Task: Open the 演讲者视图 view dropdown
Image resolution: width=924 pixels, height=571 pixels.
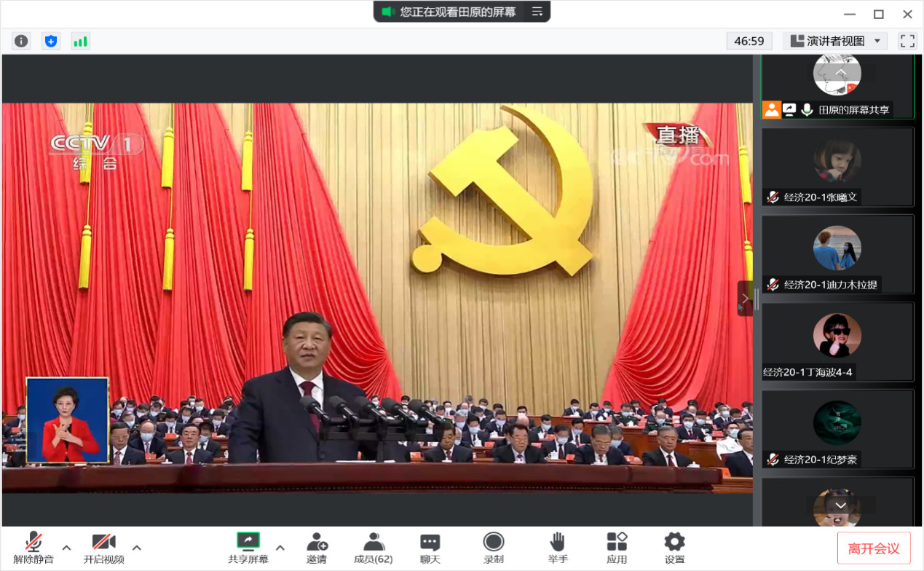Action: pos(835,41)
